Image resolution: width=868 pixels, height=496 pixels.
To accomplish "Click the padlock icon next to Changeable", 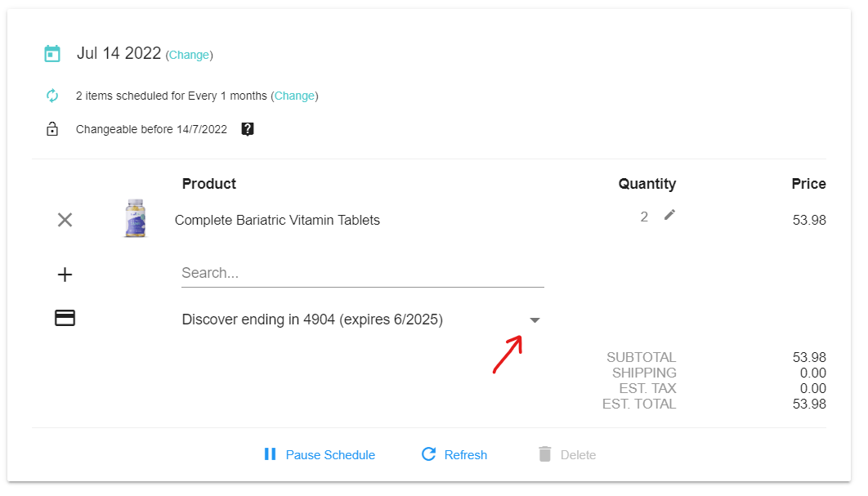I will pos(52,129).
